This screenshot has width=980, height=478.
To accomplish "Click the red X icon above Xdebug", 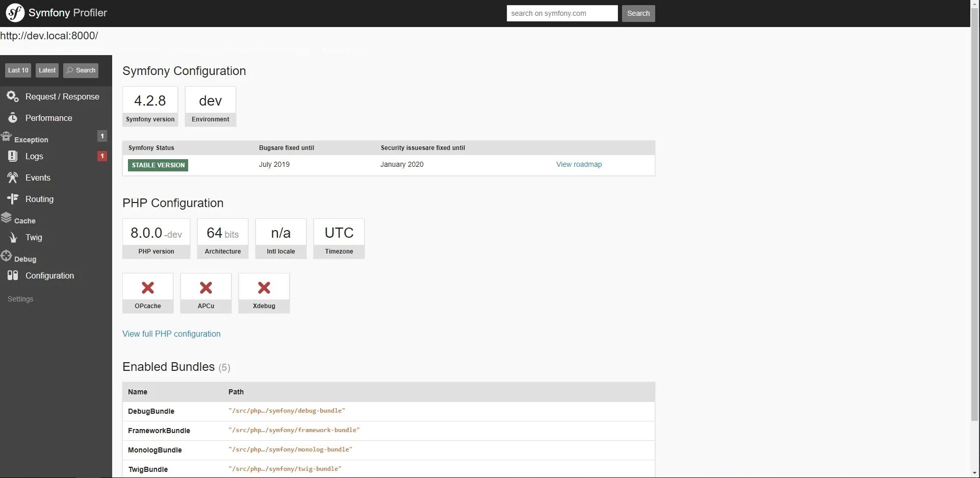I will click(264, 288).
